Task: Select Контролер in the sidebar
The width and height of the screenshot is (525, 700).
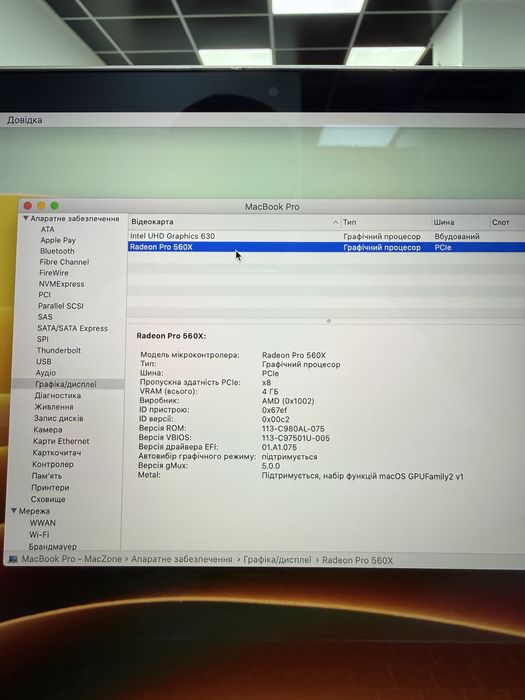Action: (x=53, y=464)
